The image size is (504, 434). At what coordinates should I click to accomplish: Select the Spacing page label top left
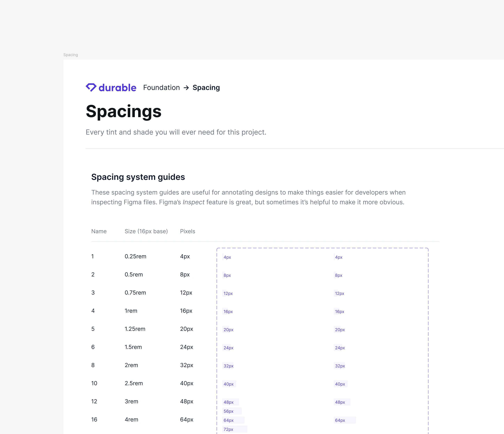71,55
